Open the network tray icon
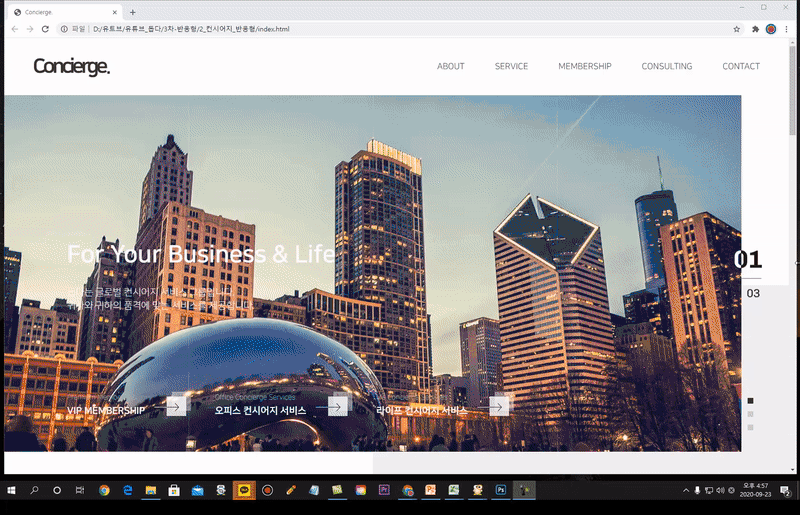 click(709, 491)
